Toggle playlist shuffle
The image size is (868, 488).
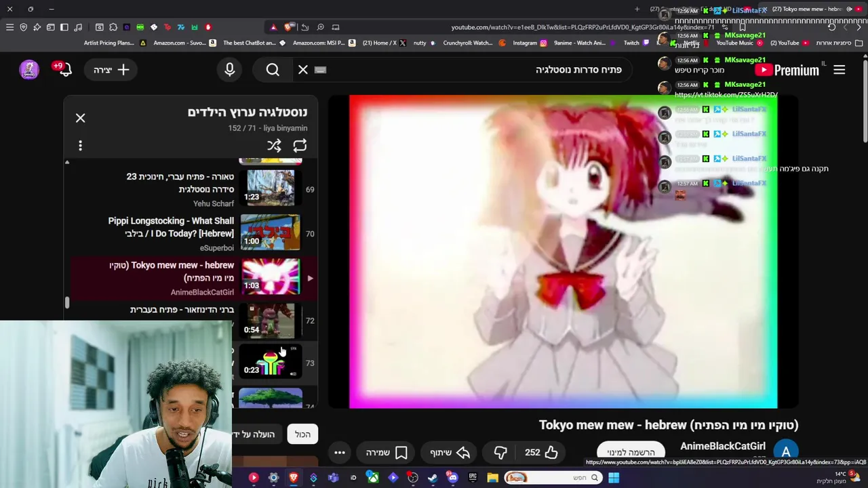pyautogui.click(x=274, y=146)
